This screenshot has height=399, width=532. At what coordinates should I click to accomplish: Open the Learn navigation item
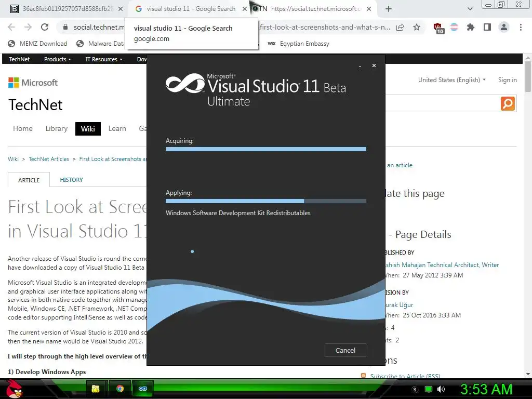pyautogui.click(x=117, y=129)
